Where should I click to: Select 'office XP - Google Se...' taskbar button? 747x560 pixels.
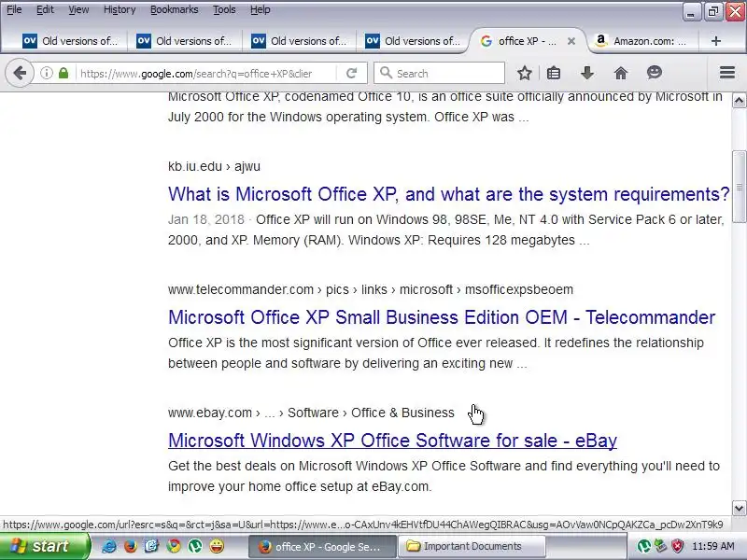point(322,546)
